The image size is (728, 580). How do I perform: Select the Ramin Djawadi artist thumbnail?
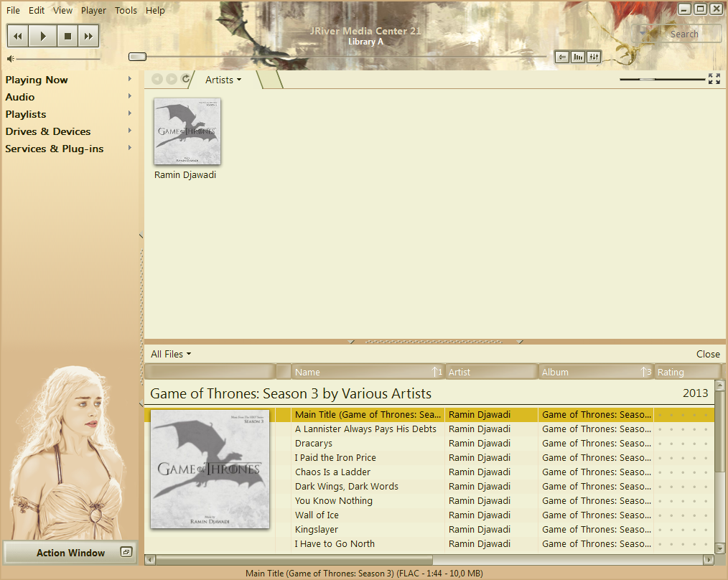click(187, 131)
